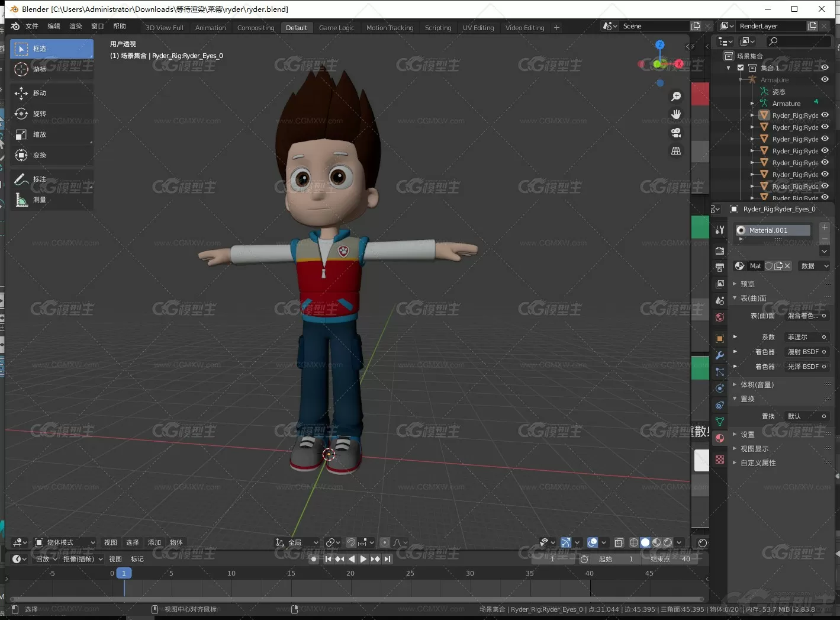The height and width of the screenshot is (620, 840).
Task: Open the Output properties printer tab
Action: click(x=720, y=267)
